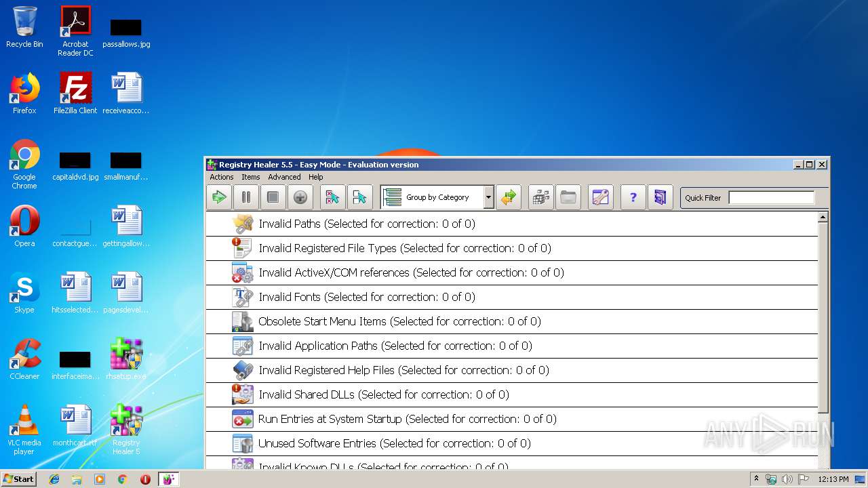Pause the scan in progress
This screenshot has width=868, height=488.
pos(246,197)
